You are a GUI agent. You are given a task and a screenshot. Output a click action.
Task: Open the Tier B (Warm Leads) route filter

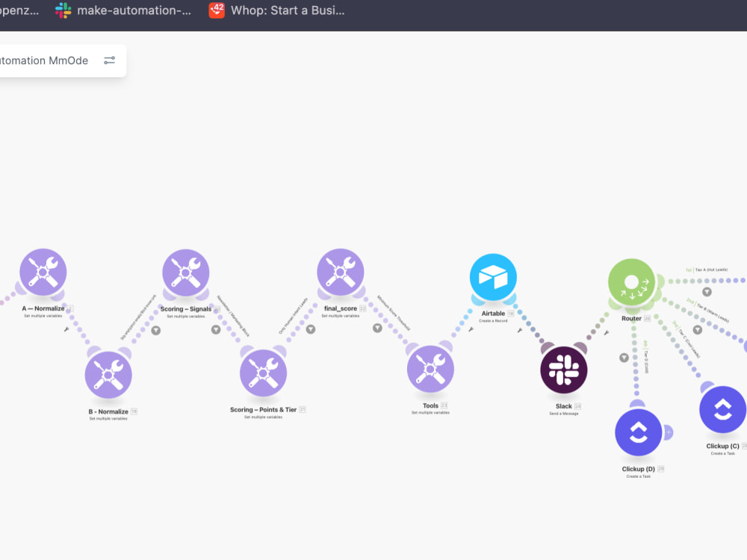698,329
